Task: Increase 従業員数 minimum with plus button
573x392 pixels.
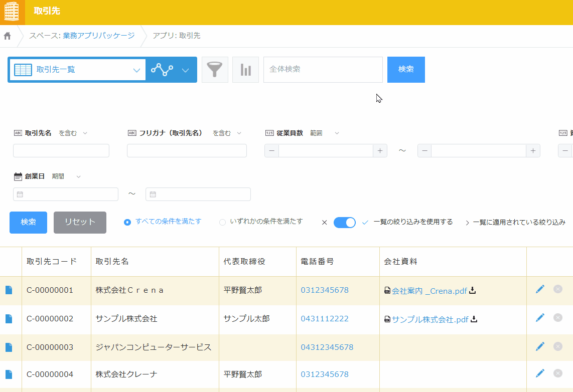Action: point(380,151)
